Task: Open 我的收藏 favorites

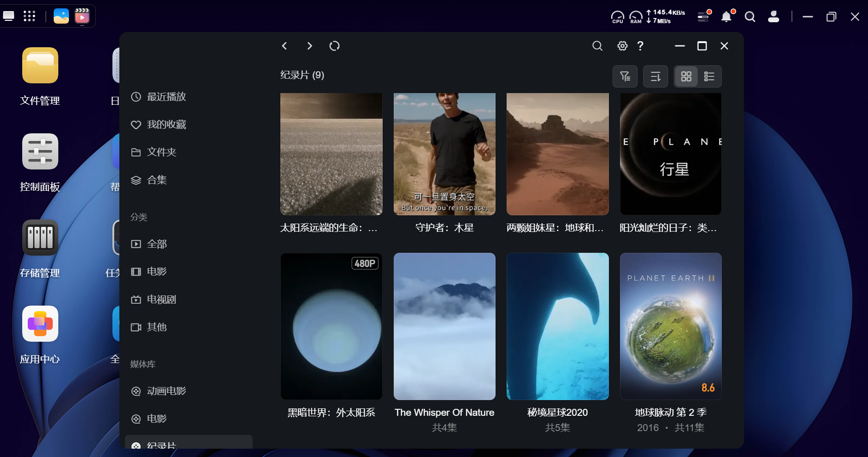Action: pyautogui.click(x=188, y=125)
